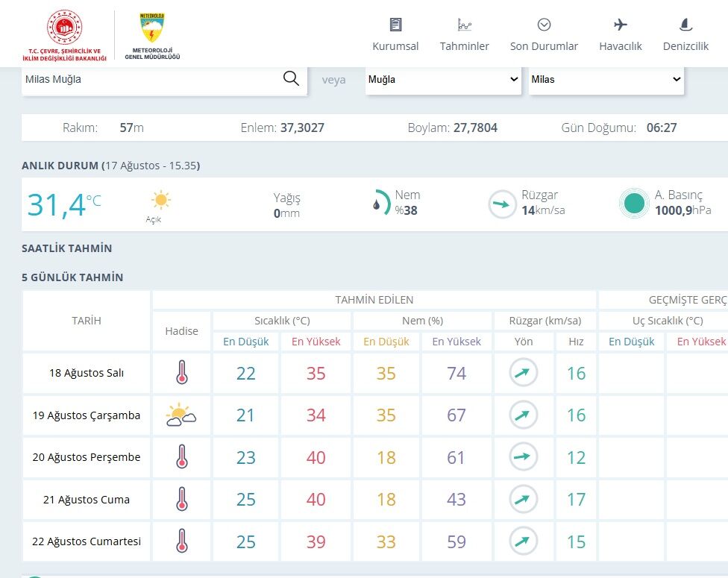Expand the 5 GÜNLÜK TAHMİN section

(72, 277)
